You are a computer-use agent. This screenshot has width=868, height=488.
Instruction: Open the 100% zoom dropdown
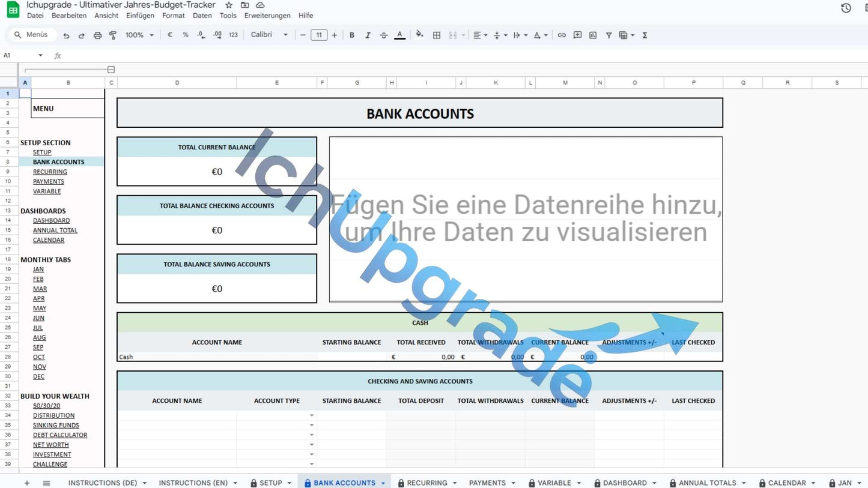tap(138, 35)
